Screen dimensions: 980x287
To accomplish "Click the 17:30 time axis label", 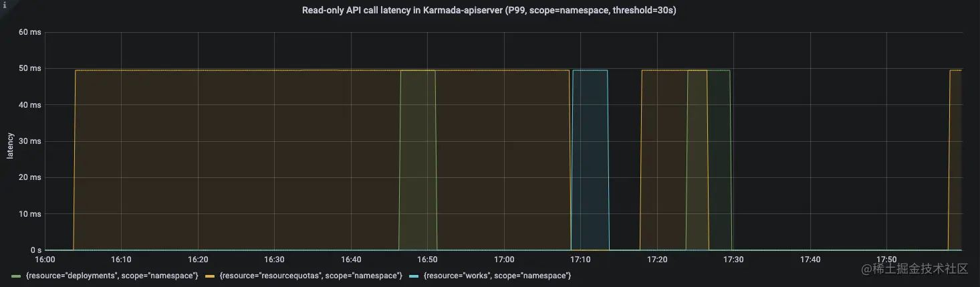I will 733,260.
